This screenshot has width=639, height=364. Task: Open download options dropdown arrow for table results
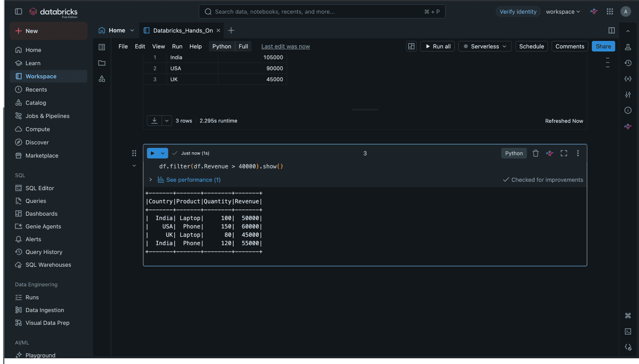(167, 121)
